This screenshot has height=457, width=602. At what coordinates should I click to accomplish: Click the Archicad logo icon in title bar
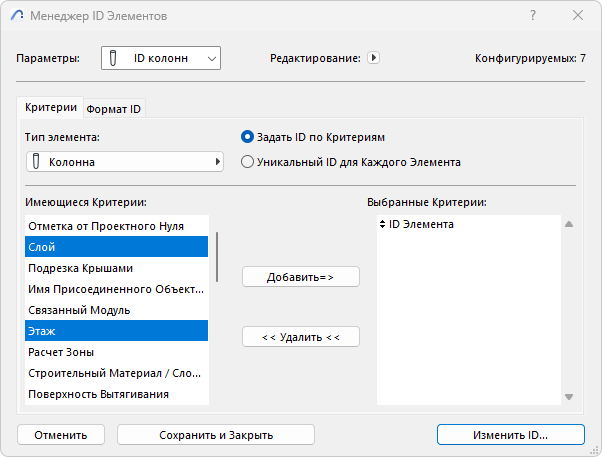tap(17, 16)
